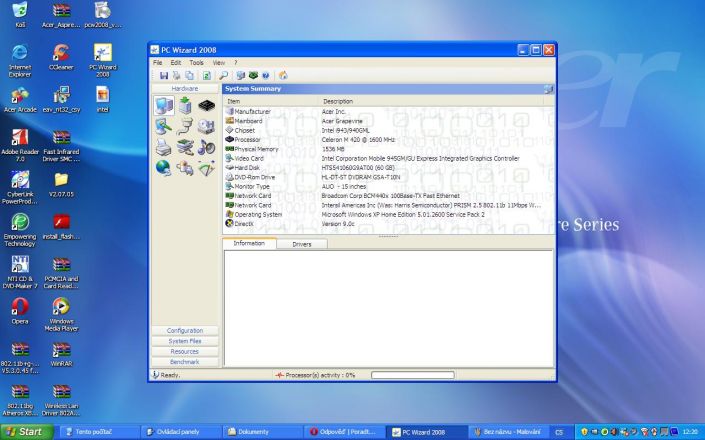Expand the Resources section
Image resolution: width=705 pixels, height=440 pixels.
(185, 351)
